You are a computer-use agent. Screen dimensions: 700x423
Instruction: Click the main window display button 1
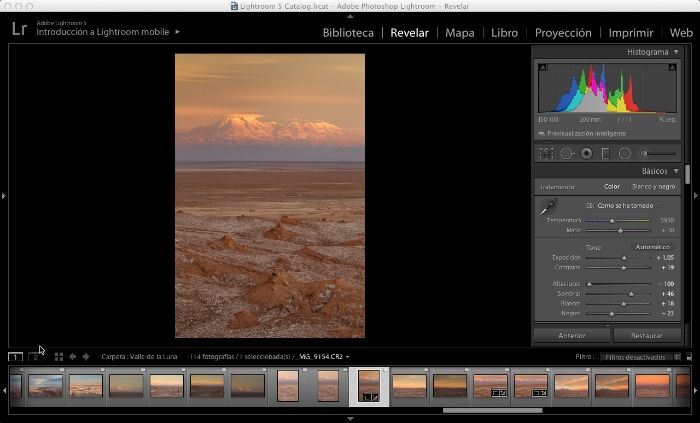click(x=15, y=357)
